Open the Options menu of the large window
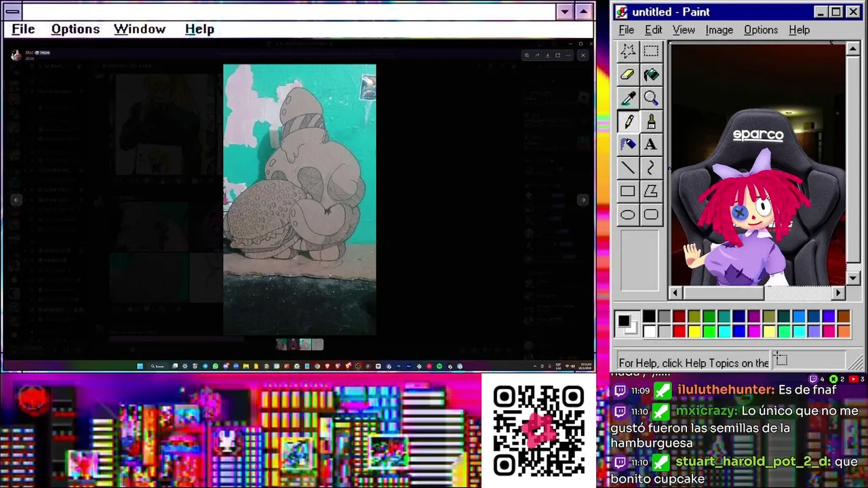Image resolution: width=868 pixels, height=488 pixels. click(75, 29)
